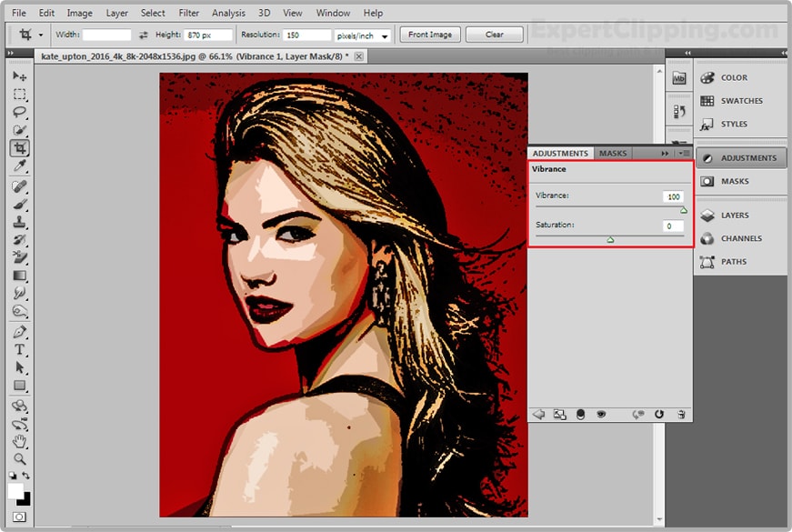Toggle Vibrance layer visibility eye icon
Viewport: 792px width, 532px height.
point(601,415)
